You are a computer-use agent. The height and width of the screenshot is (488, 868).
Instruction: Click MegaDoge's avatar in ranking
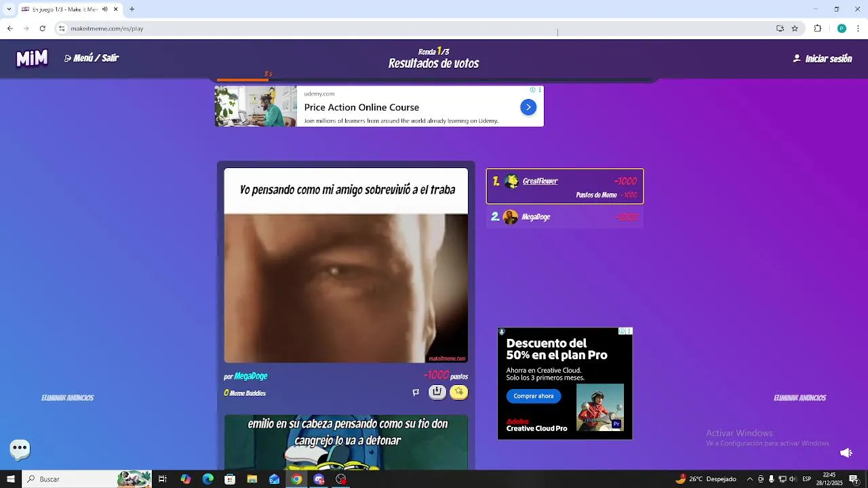pos(511,217)
